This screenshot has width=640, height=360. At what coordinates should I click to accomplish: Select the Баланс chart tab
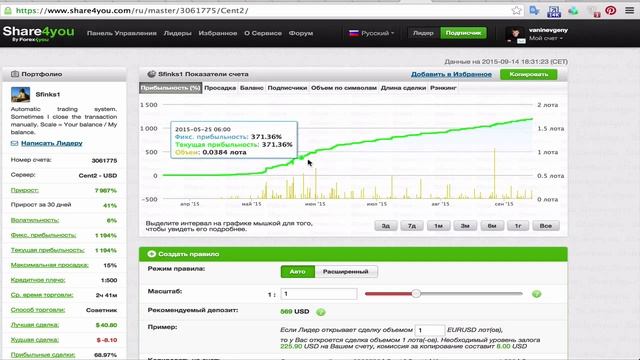coord(251,88)
